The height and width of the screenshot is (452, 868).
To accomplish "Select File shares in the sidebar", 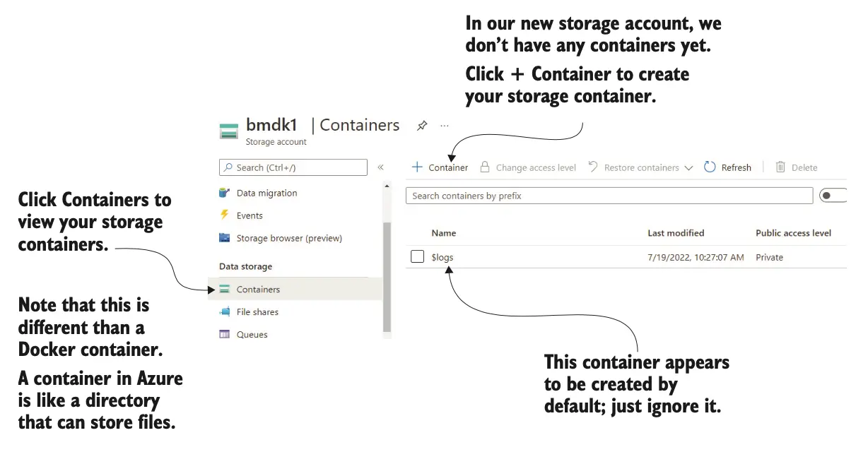I will tap(257, 311).
